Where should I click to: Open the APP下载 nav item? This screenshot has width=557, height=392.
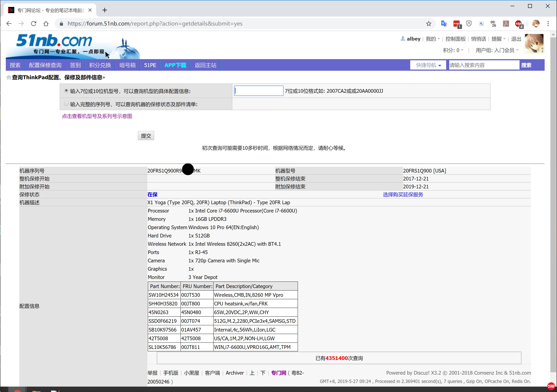tap(175, 65)
